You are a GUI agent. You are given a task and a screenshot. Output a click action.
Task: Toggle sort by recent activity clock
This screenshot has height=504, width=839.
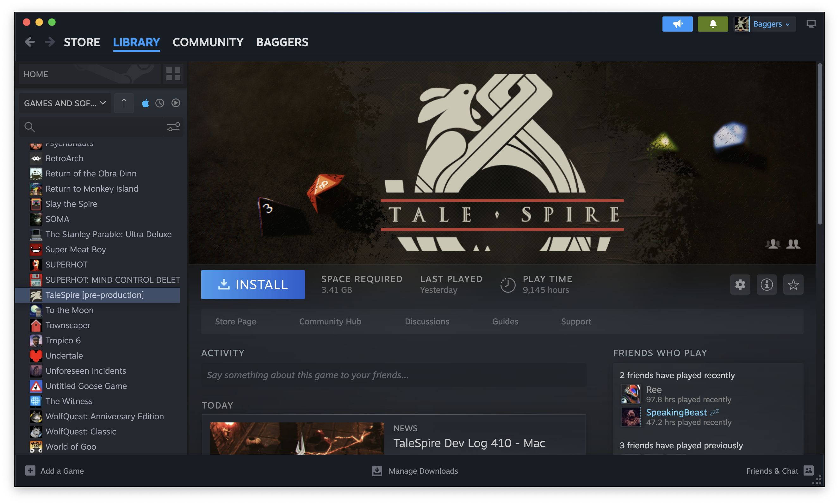pos(160,103)
